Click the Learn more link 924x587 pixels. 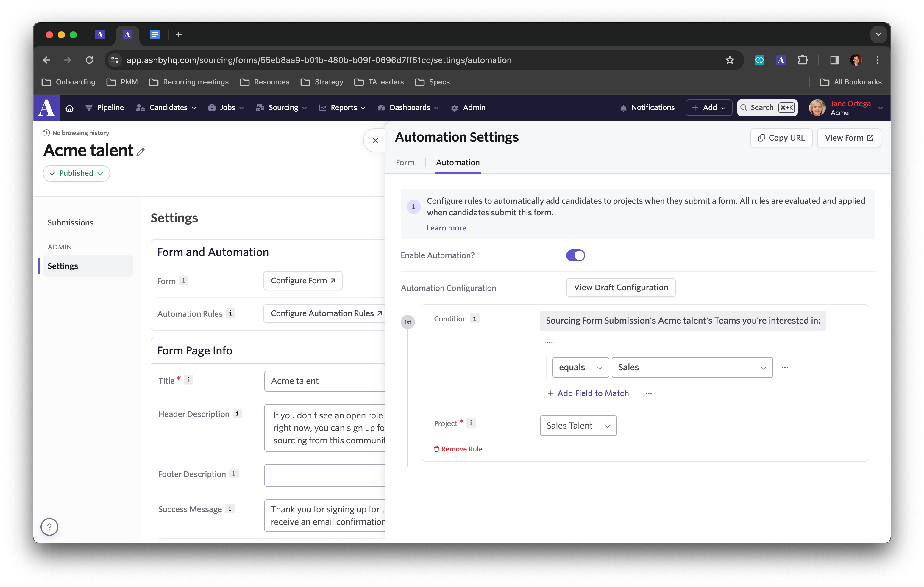coord(446,228)
